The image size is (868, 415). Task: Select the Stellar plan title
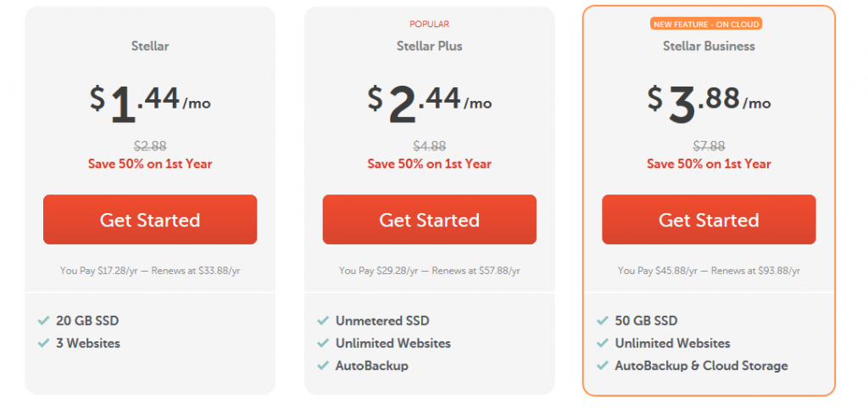[150, 46]
